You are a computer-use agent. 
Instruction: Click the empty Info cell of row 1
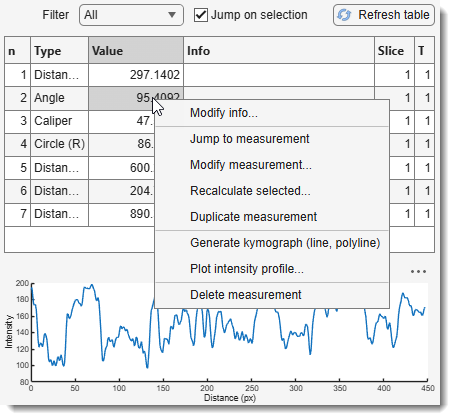279,75
